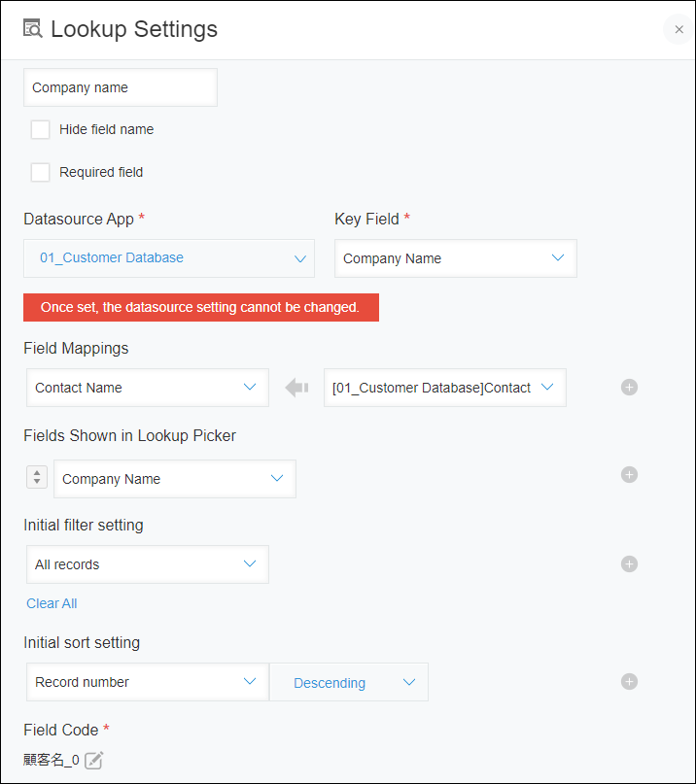The width and height of the screenshot is (696, 784).
Task: Change sort order via the Descending dropdown
Action: click(x=348, y=681)
